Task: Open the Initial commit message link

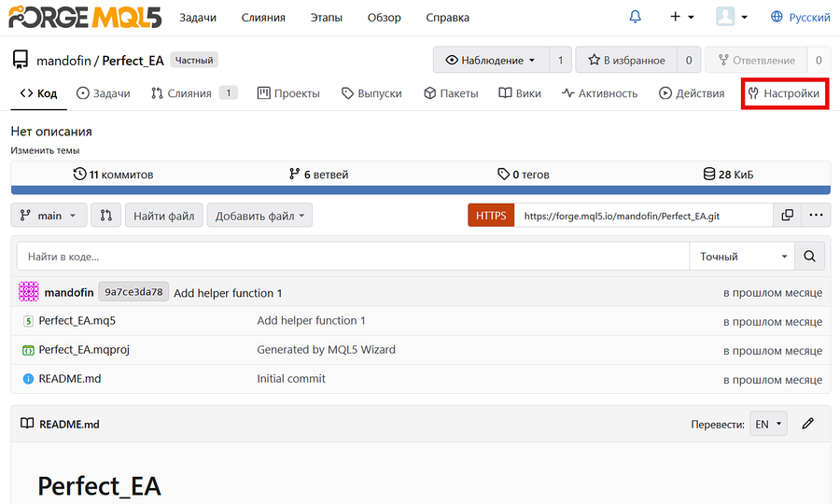Action: (291, 379)
